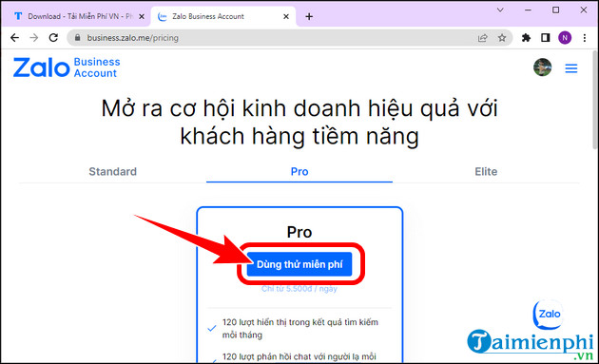Open the user avatar on Zalo page

pyautogui.click(x=542, y=67)
